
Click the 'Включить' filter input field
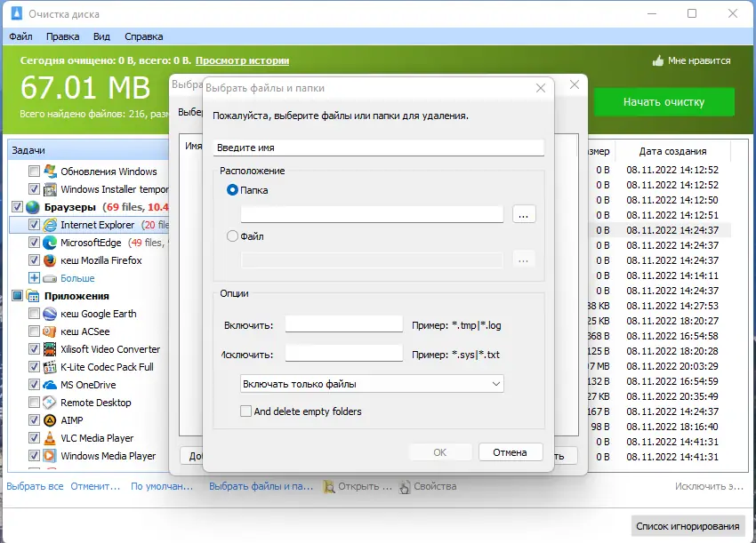point(344,324)
